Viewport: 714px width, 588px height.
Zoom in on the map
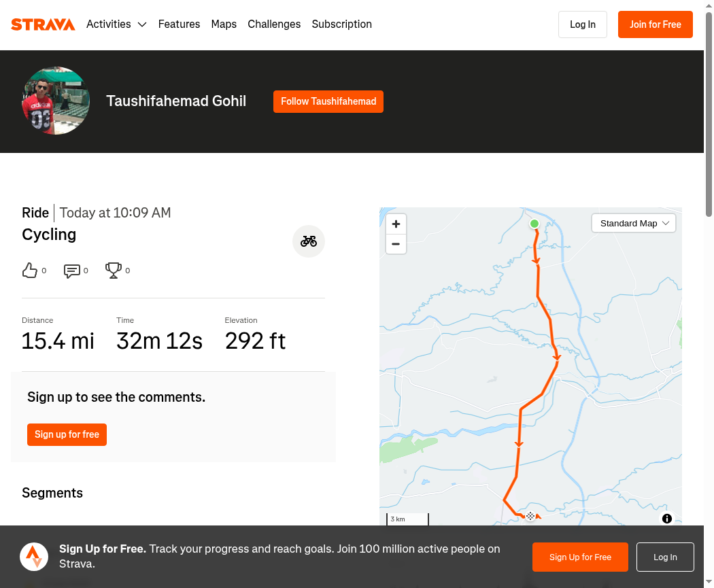tap(396, 224)
